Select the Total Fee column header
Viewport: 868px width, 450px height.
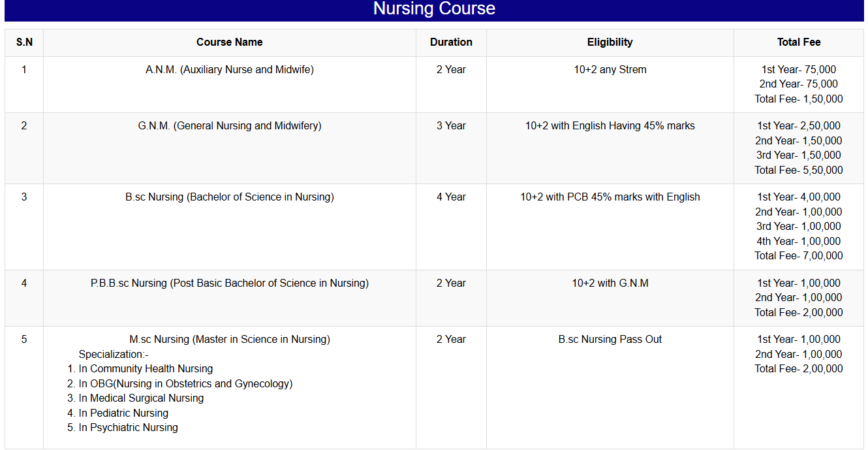point(799,42)
